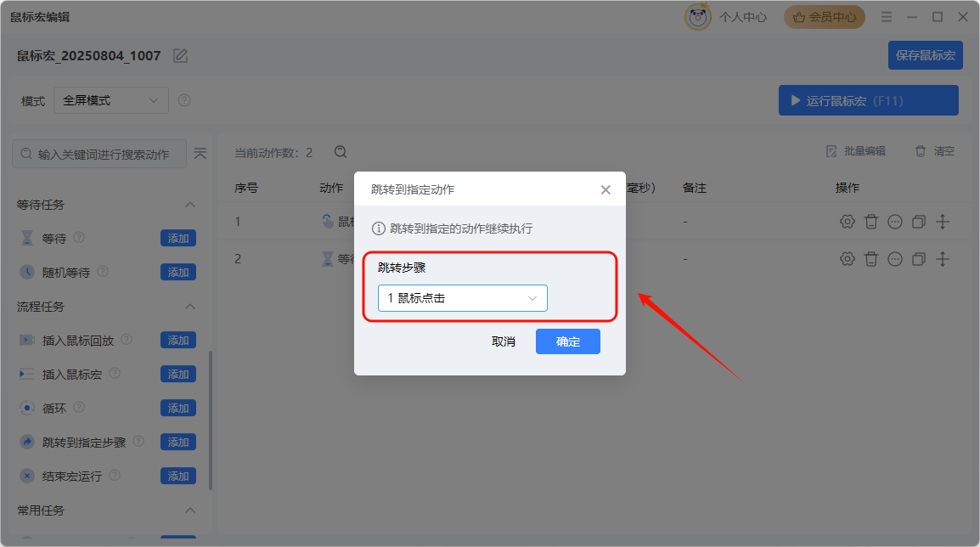Open settings gear for row 1

point(847,222)
